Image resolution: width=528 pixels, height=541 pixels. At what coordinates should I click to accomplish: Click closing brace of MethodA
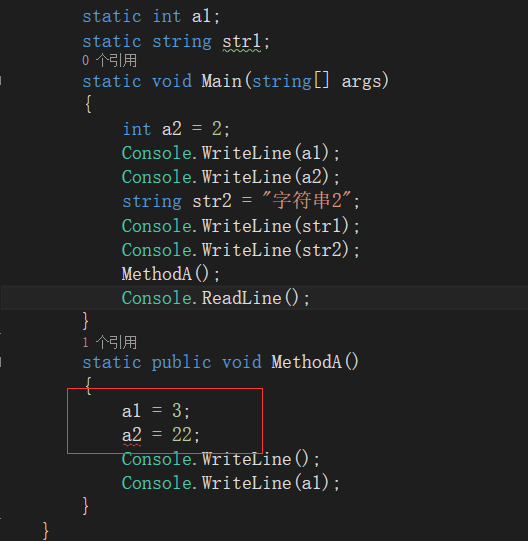click(x=86, y=506)
